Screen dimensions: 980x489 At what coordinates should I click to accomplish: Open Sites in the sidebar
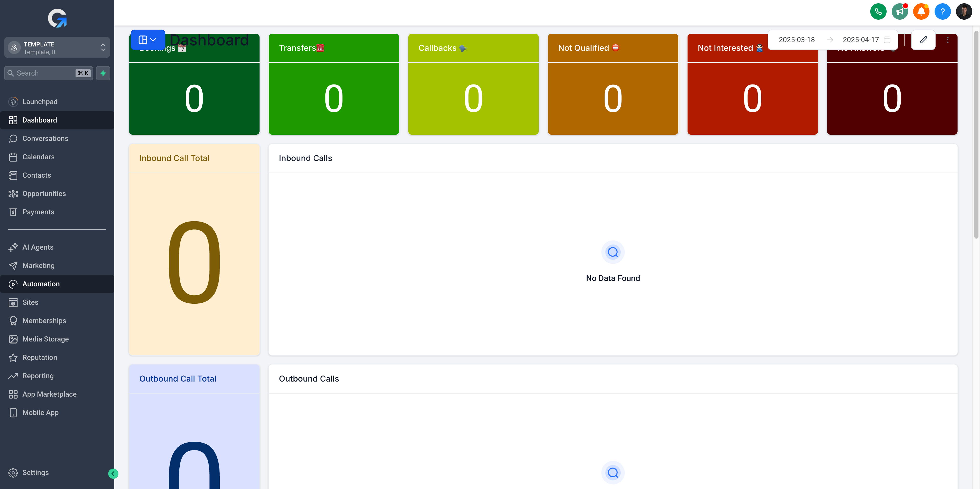pos(57,302)
